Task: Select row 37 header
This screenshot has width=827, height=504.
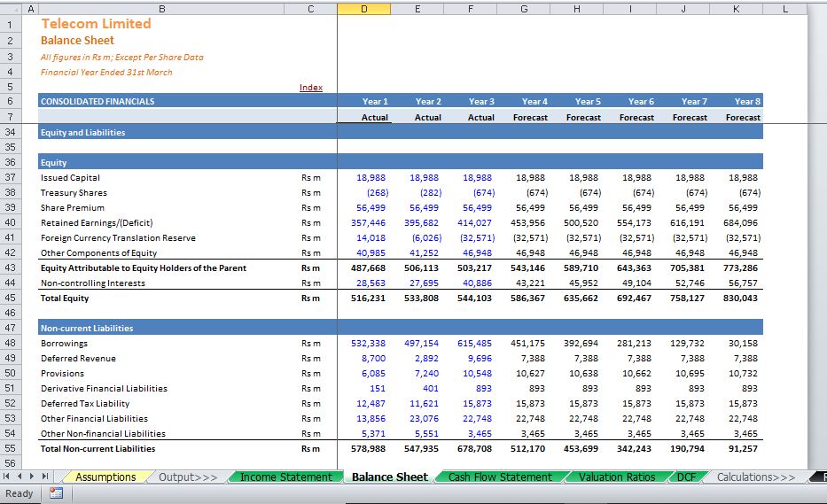Action: tap(10, 178)
